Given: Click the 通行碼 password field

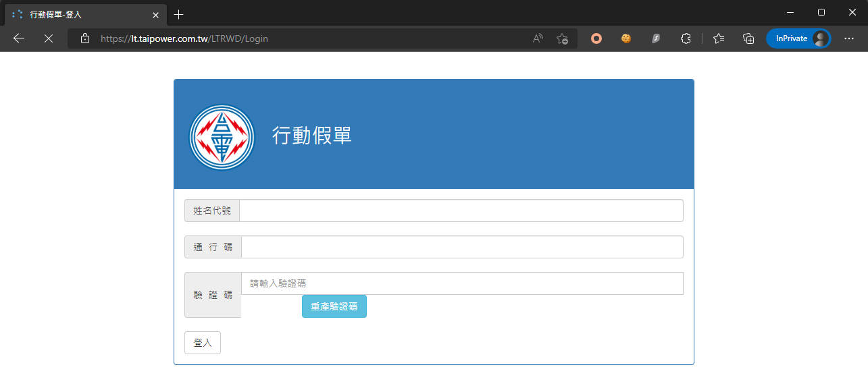Looking at the screenshot, I should point(462,247).
